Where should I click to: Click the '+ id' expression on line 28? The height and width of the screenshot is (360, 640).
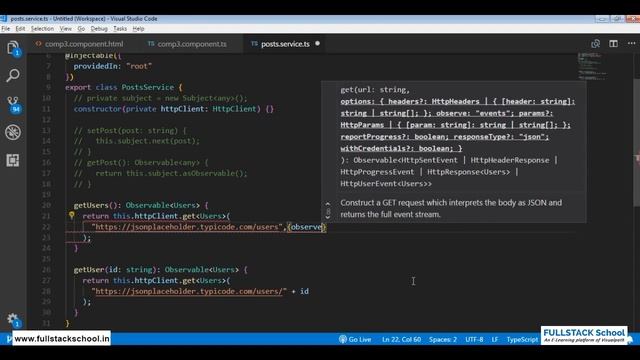click(300, 291)
